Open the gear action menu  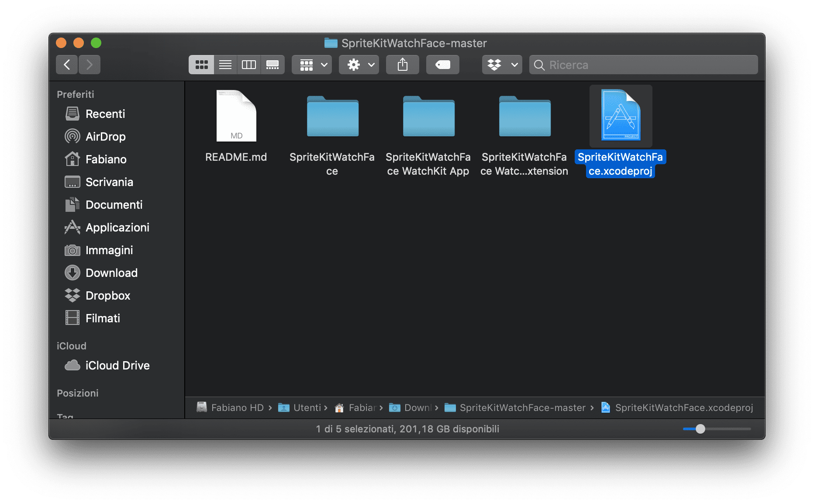pos(359,65)
